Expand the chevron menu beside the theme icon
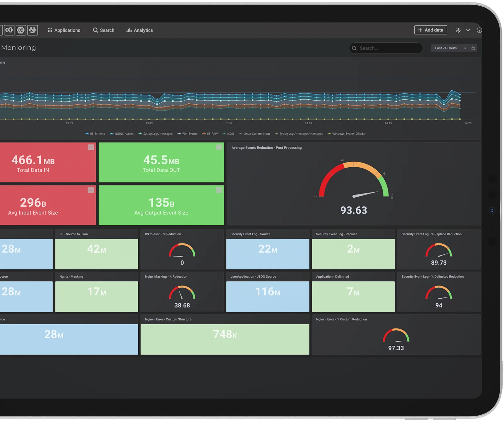The height and width of the screenshot is (421, 504). [468, 30]
